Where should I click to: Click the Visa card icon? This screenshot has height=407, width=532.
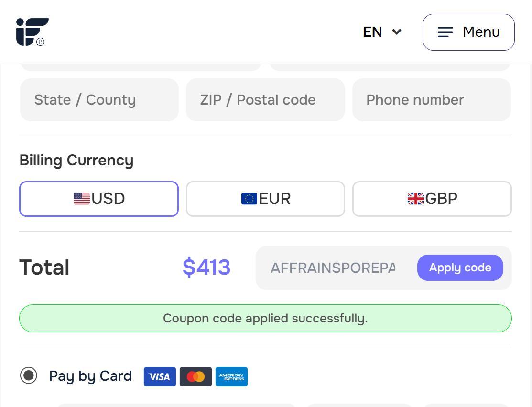[x=160, y=377]
